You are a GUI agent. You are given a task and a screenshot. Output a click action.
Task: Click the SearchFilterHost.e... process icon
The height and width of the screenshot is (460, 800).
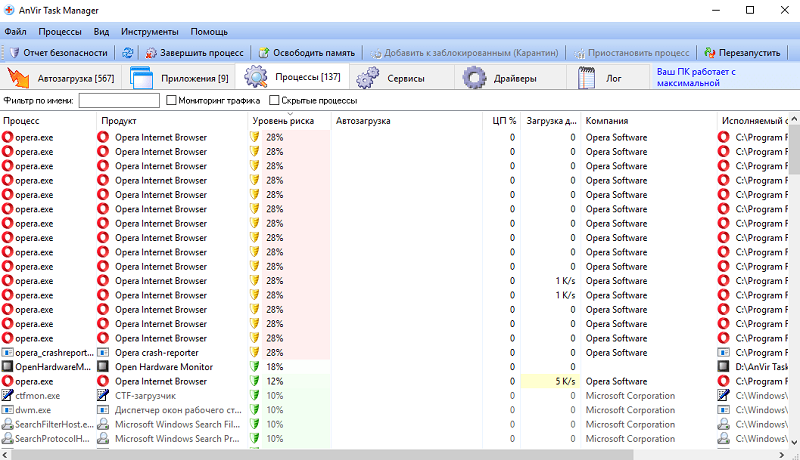tap(7, 424)
